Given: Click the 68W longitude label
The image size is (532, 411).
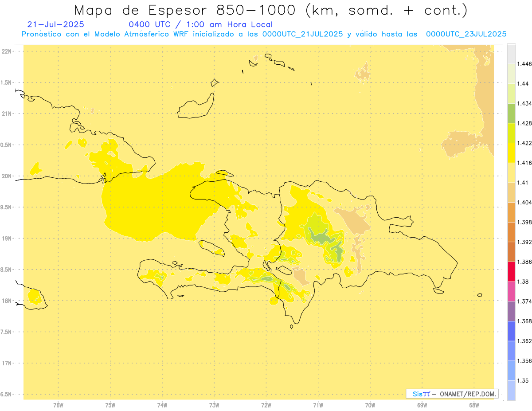Looking at the screenshot, I should pyautogui.click(x=474, y=405).
